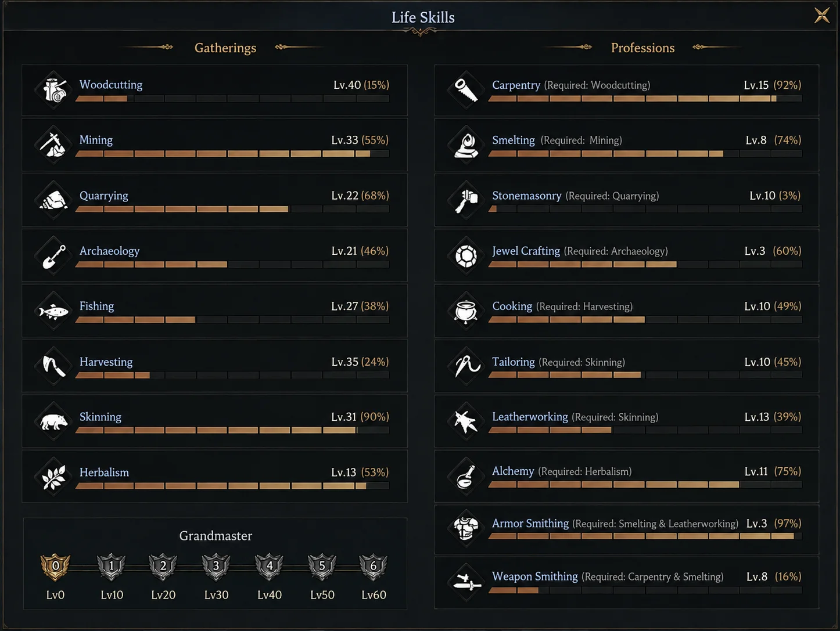Click the Alchemy flask icon
840x631 pixels.
coord(466,476)
